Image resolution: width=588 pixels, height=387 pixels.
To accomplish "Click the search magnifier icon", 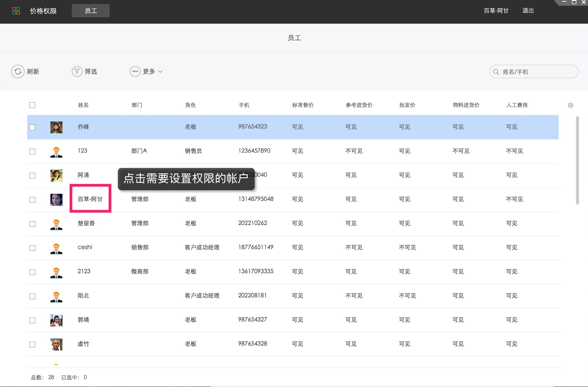I will coord(496,72).
